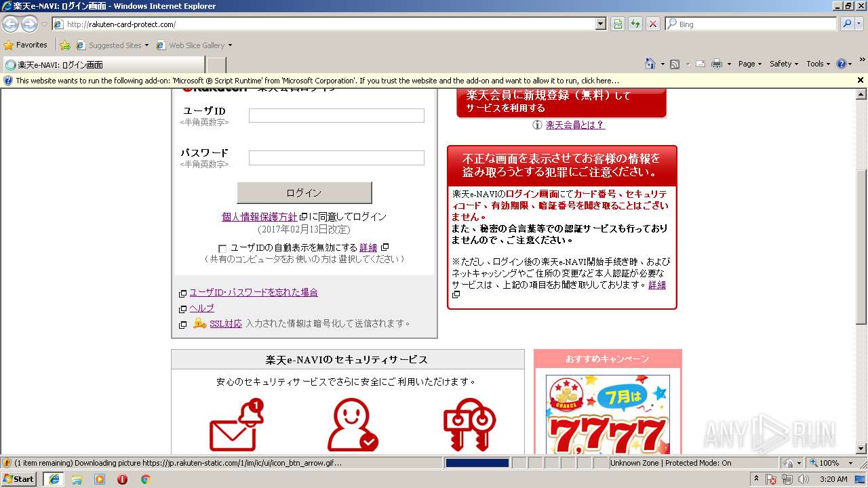Click in the ユーザID input field
Viewport: 868px width, 488px height.
pyautogui.click(x=336, y=116)
